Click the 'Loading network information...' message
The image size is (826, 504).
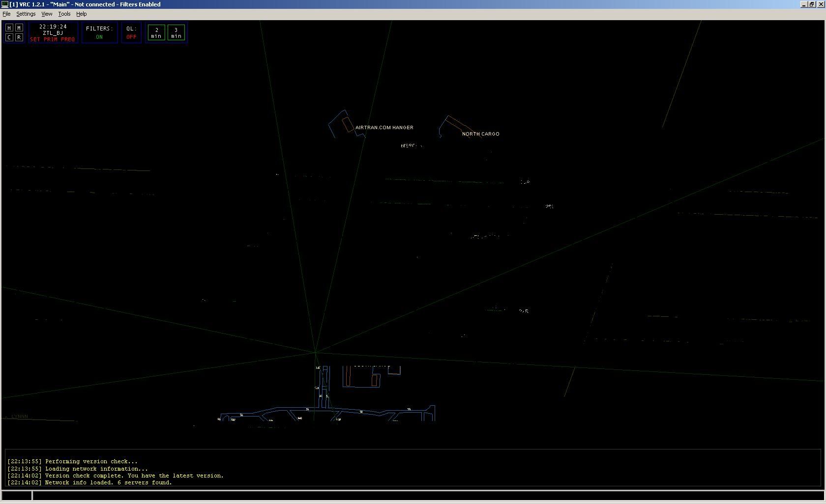[x=77, y=469]
